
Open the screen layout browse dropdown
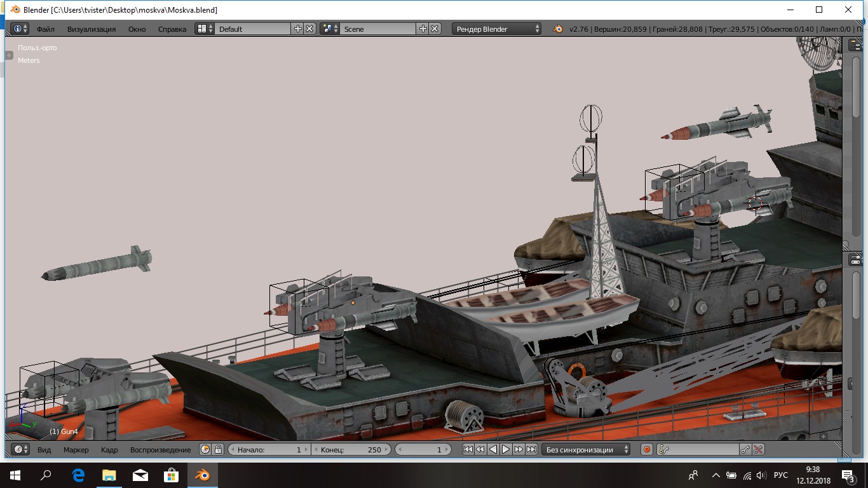(x=204, y=29)
